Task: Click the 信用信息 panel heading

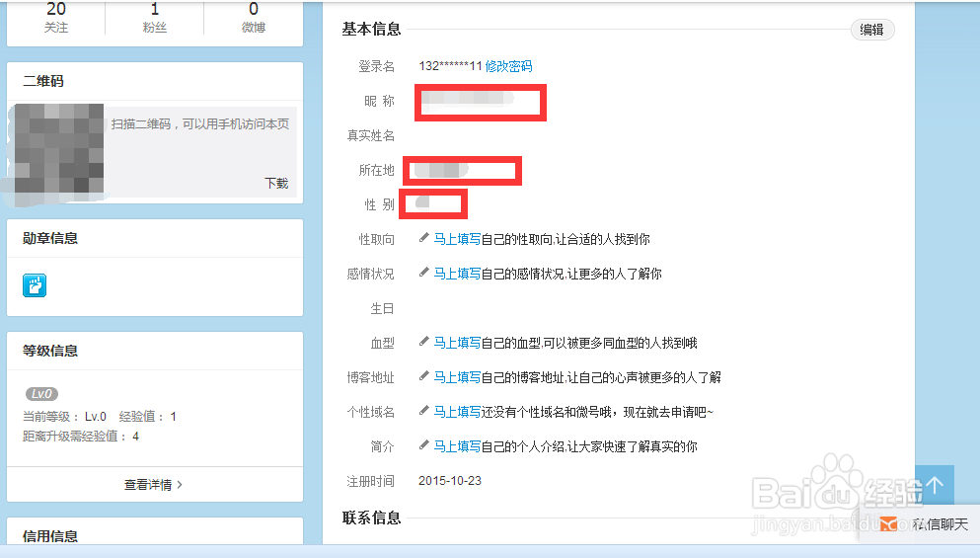Action: coord(50,536)
